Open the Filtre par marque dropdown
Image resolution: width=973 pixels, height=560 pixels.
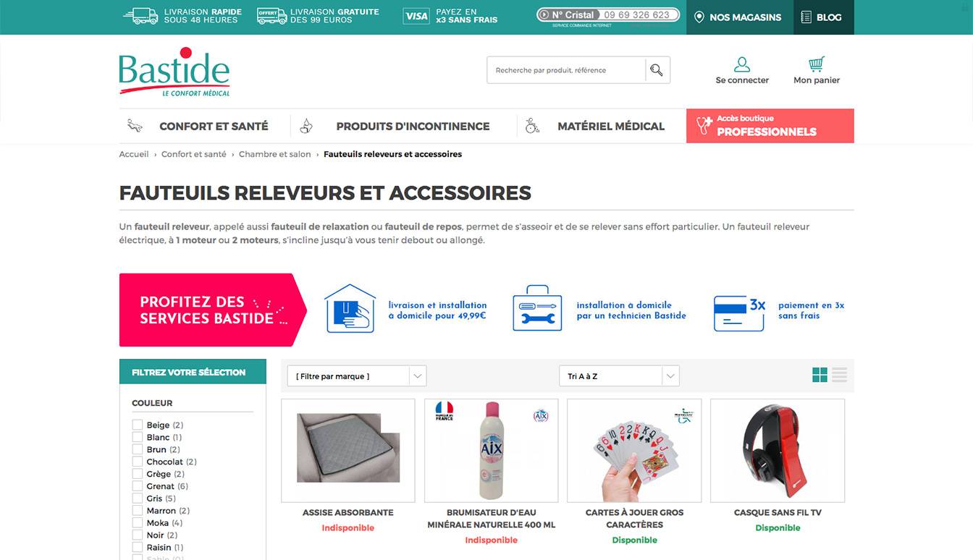[357, 376]
